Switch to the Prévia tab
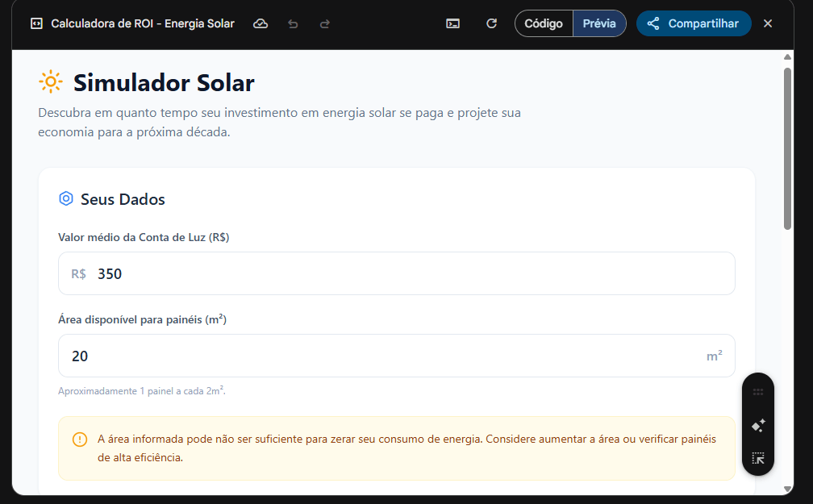 tap(599, 23)
